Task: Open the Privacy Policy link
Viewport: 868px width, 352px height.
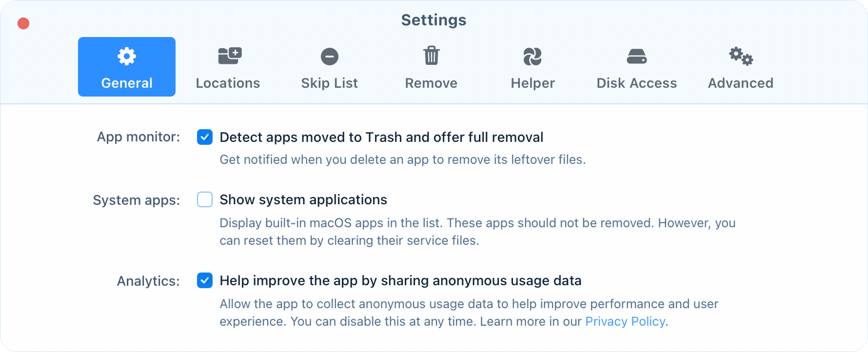Action: [625, 321]
